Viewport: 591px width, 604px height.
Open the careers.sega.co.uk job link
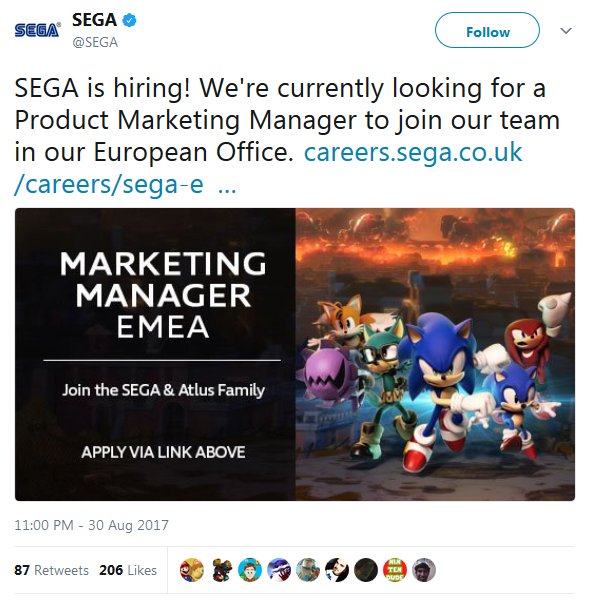click(x=268, y=168)
